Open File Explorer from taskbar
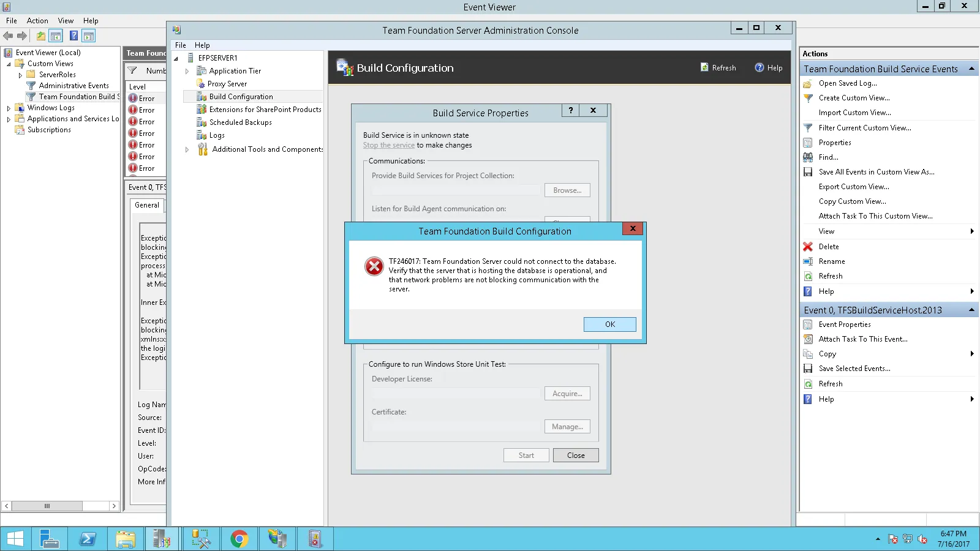This screenshot has width=980, height=551. (126, 539)
